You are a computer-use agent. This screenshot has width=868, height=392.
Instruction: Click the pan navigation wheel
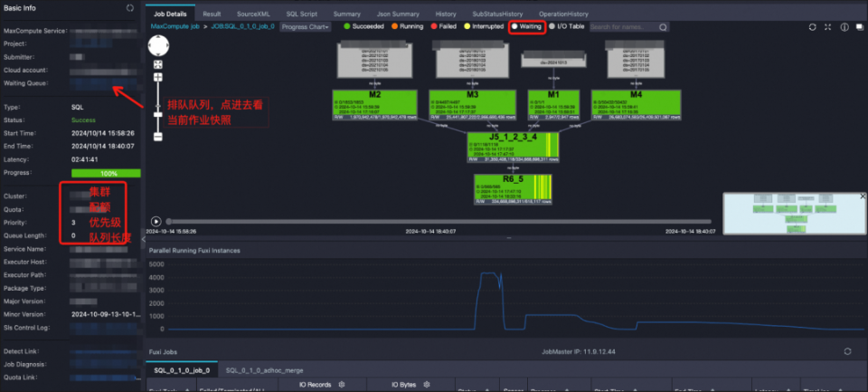(158, 44)
